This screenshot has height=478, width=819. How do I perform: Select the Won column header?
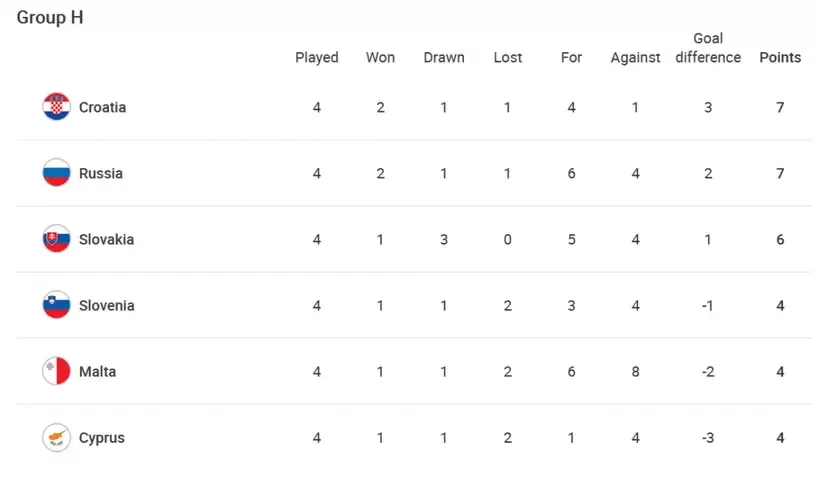point(380,57)
